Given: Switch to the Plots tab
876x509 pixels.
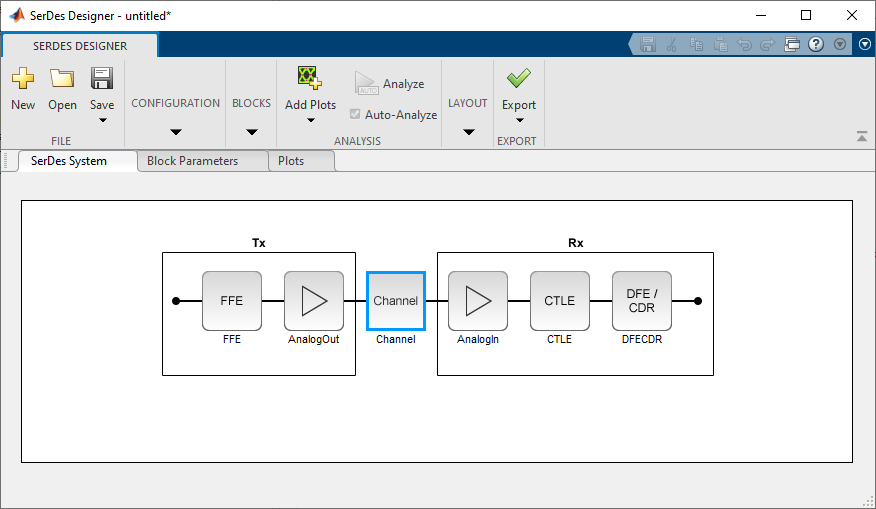Looking at the screenshot, I should (x=291, y=161).
